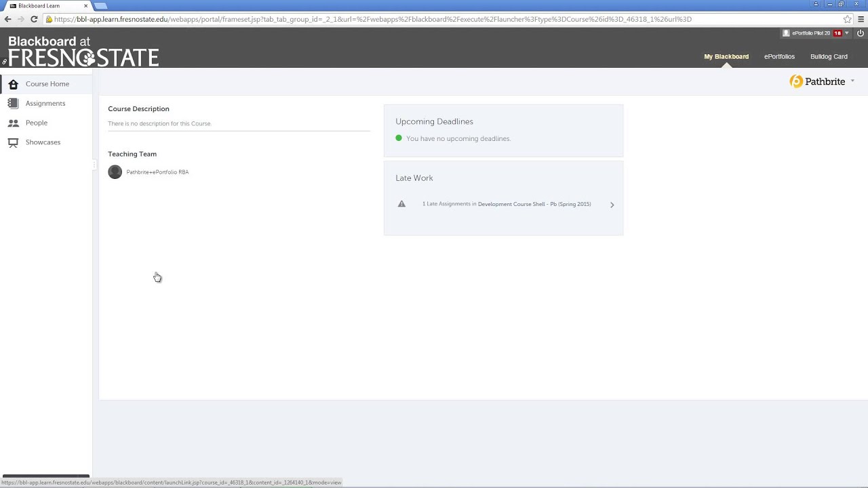Click the ePortfolio Pilot 20 username
Viewport: 868px width, 488px height.
pos(811,33)
